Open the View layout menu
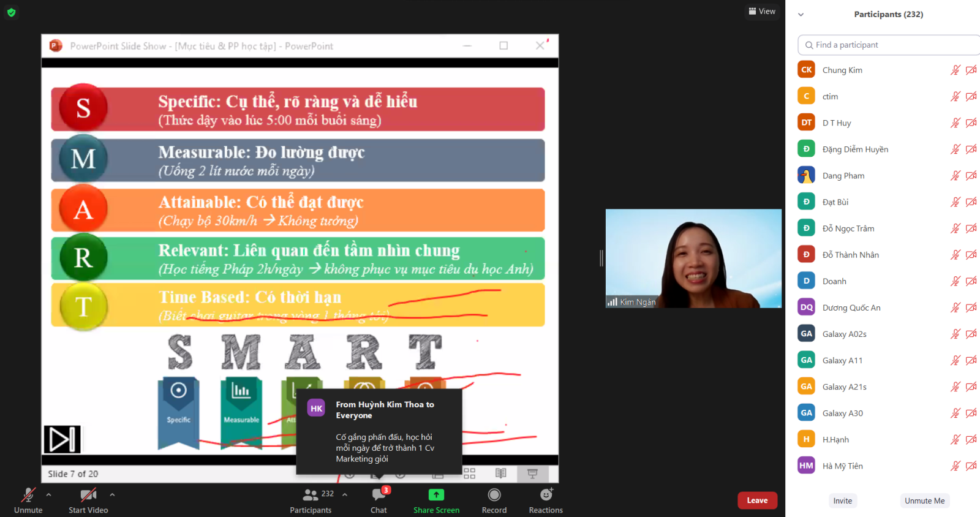The width and height of the screenshot is (980, 517). 762,11
